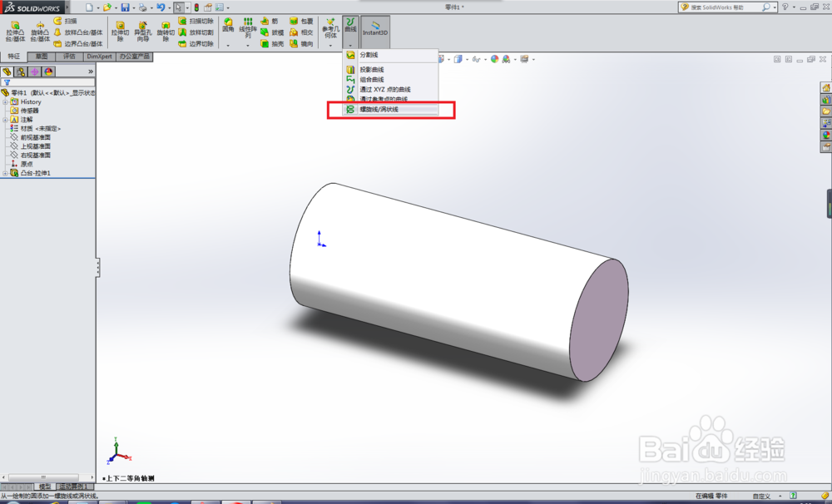Choose 分割线 (Split Line) from the curves menu

391,55
